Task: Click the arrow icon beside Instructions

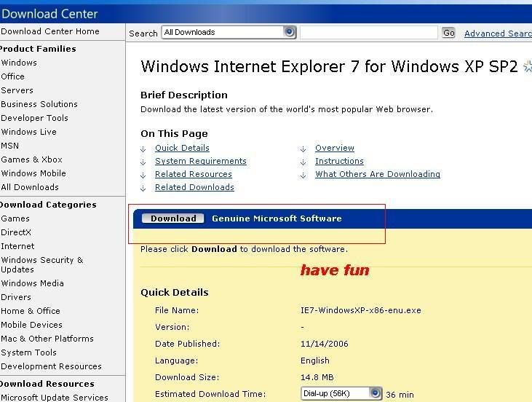Action: point(303,162)
